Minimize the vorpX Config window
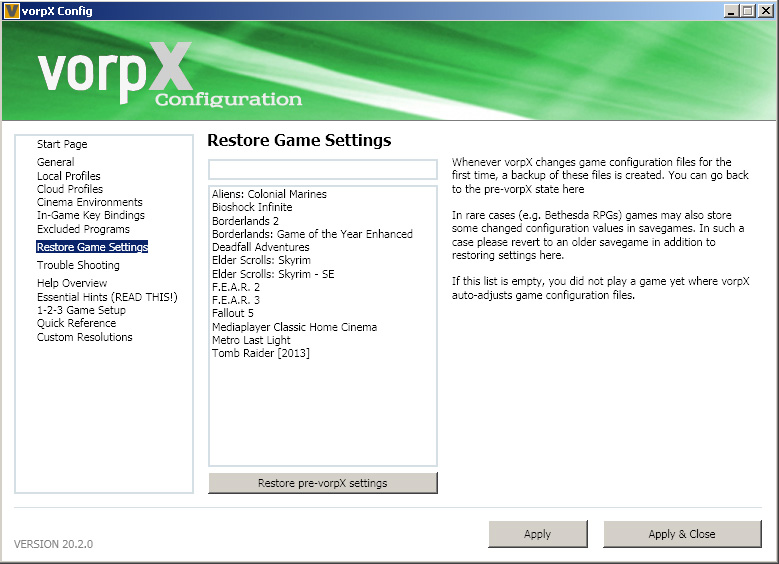Screen dimensions: 779x564 [730, 11]
